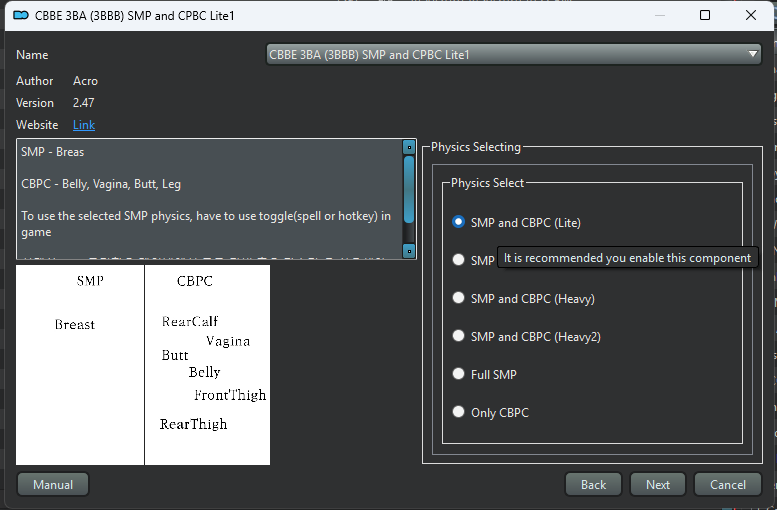This screenshot has width=777, height=510.
Task: Click the Back button
Action: coord(593,484)
